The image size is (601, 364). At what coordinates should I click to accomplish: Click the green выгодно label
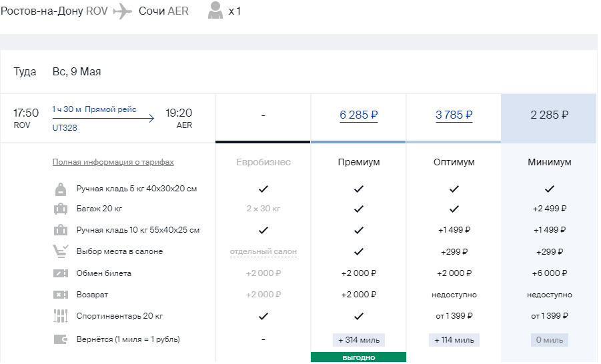[x=359, y=357]
